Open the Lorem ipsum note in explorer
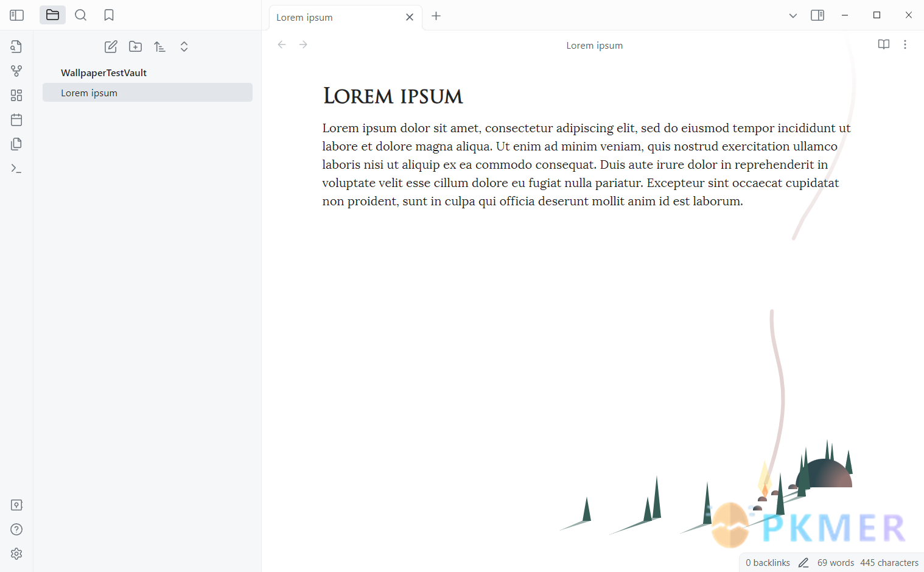The width and height of the screenshot is (924, 572). tap(147, 93)
